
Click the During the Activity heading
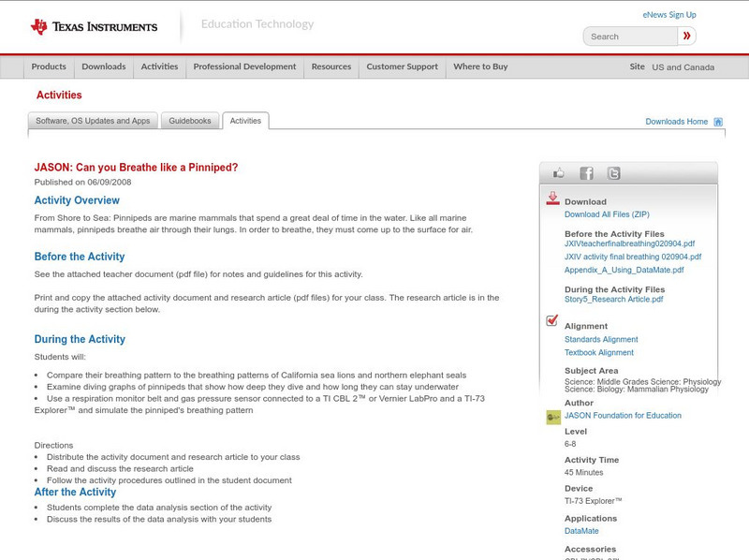pyautogui.click(x=80, y=339)
